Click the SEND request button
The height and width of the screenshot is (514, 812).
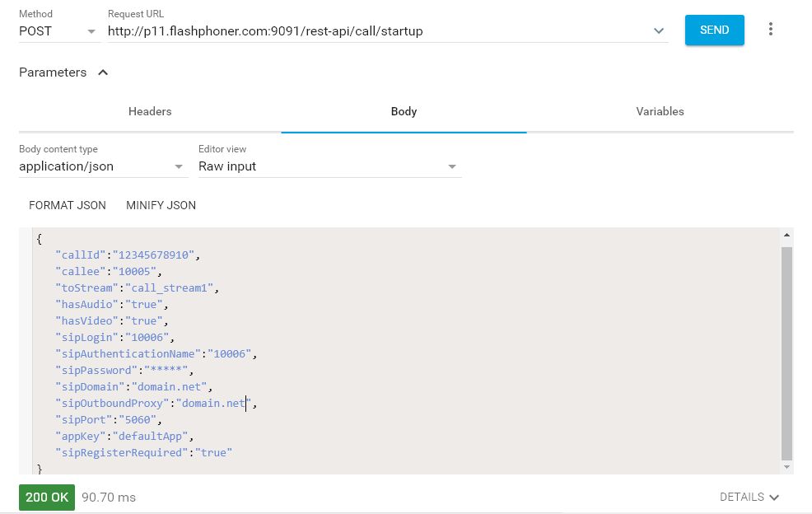[714, 30]
